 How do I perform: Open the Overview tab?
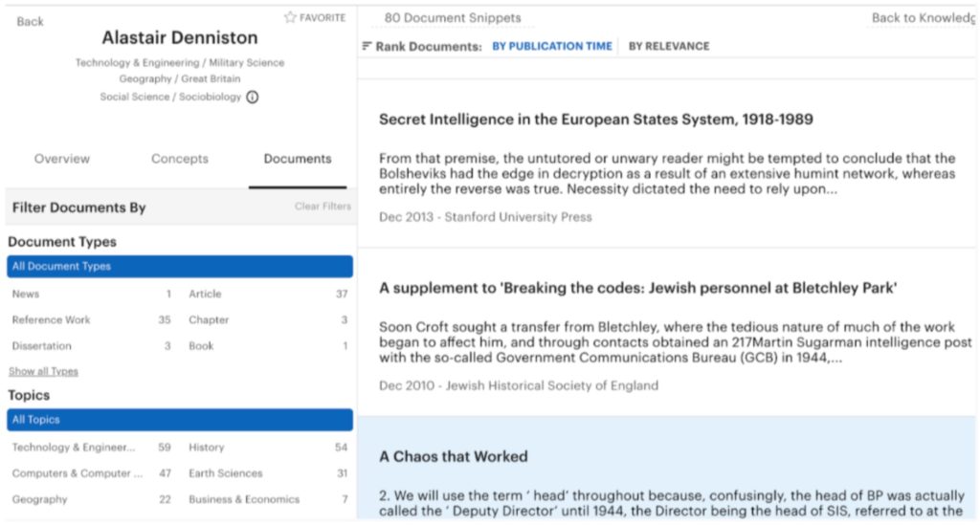62,159
